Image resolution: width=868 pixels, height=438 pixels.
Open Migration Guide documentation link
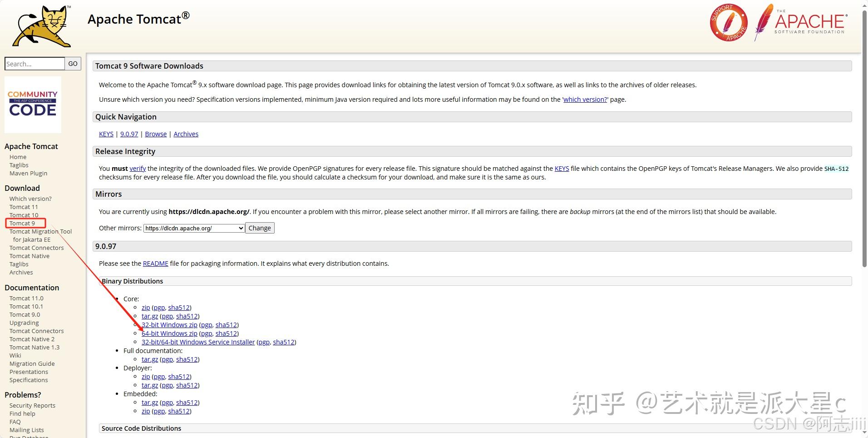click(x=32, y=363)
